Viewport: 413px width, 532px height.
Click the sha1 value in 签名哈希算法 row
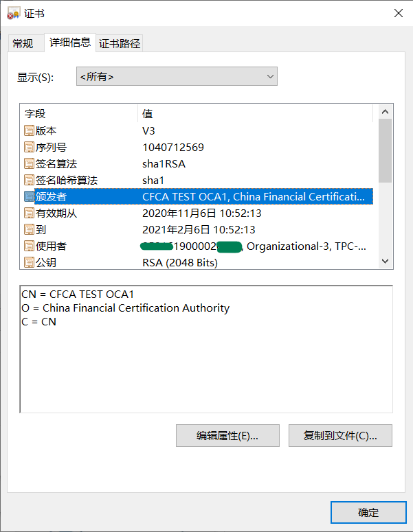(153, 180)
